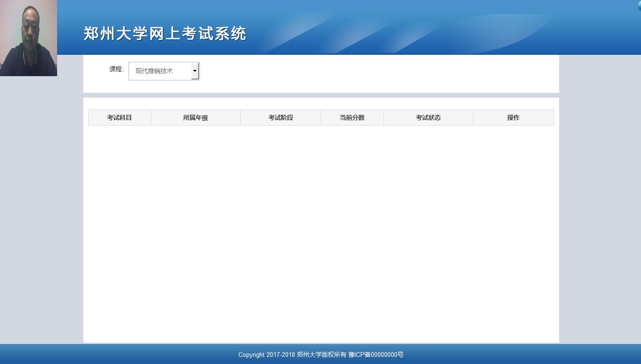Click the 课程 label beside the selector

pyautogui.click(x=116, y=69)
